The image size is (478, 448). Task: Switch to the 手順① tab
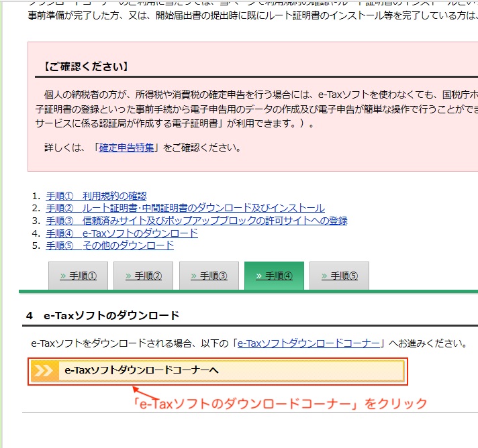tap(78, 276)
